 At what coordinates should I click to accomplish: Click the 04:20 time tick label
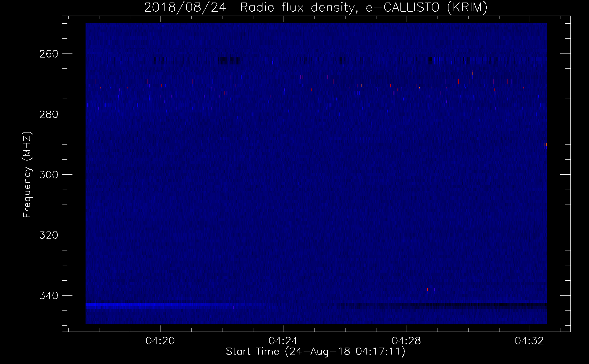pyautogui.click(x=160, y=341)
